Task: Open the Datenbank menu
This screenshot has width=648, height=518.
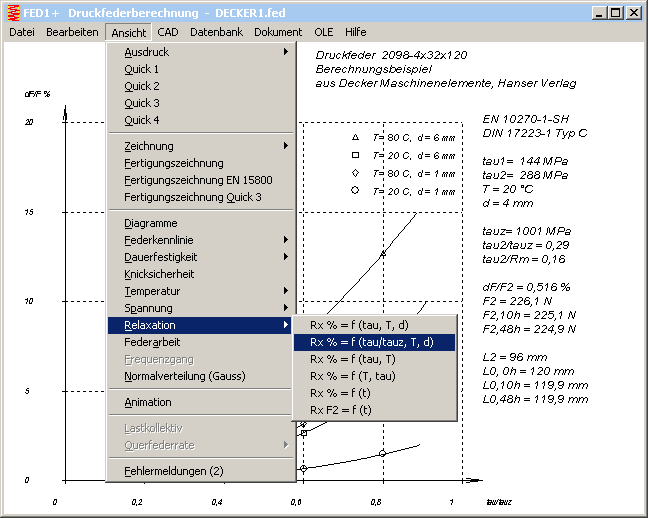Action: (216, 32)
